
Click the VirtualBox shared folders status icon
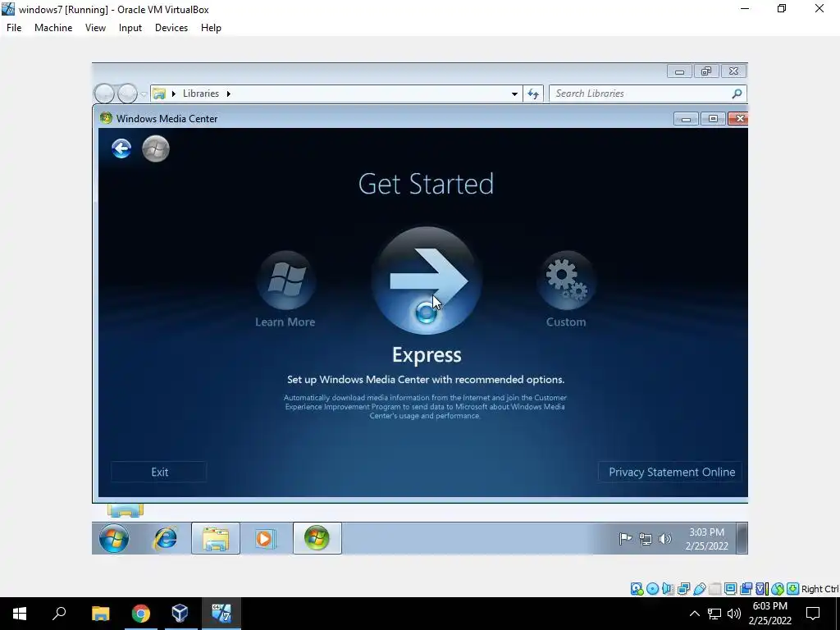(x=714, y=589)
